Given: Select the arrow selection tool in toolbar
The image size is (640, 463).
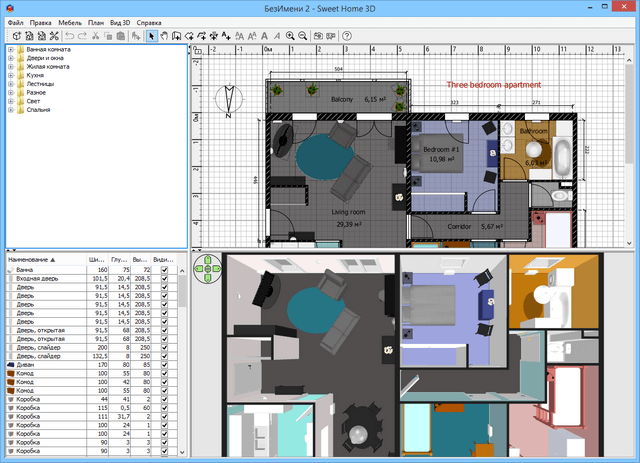Looking at the screenshot, I should 151,36.
